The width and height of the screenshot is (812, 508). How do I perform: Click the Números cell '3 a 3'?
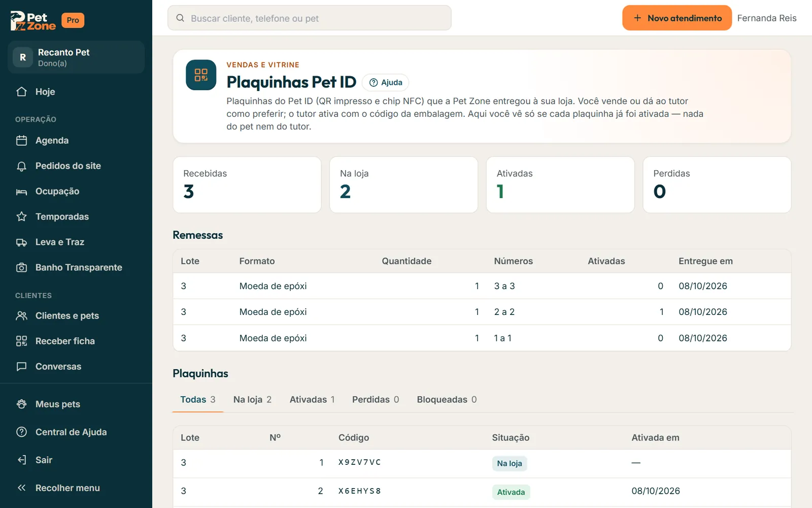click(x=504, y=286)
